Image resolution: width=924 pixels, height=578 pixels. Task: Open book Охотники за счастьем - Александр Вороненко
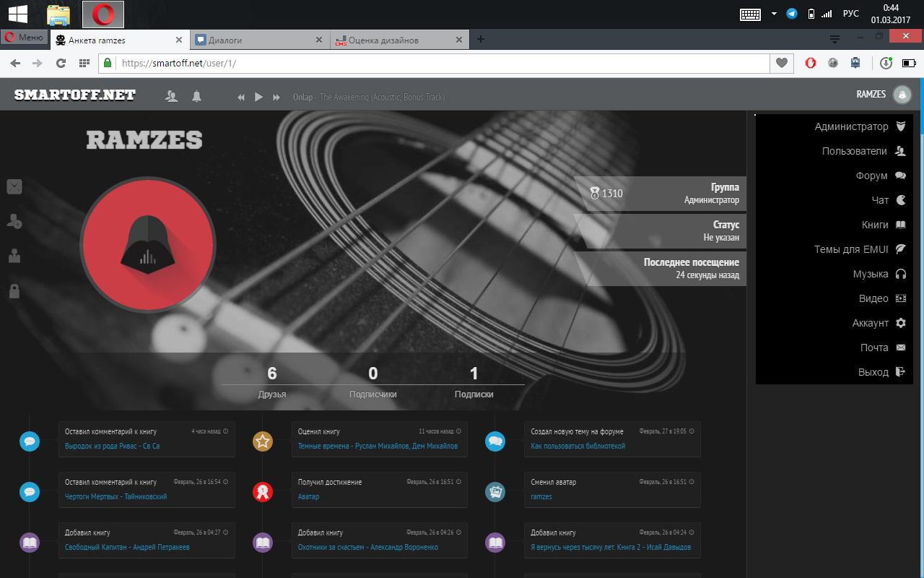pyautogui.click(x=367, y=547)
